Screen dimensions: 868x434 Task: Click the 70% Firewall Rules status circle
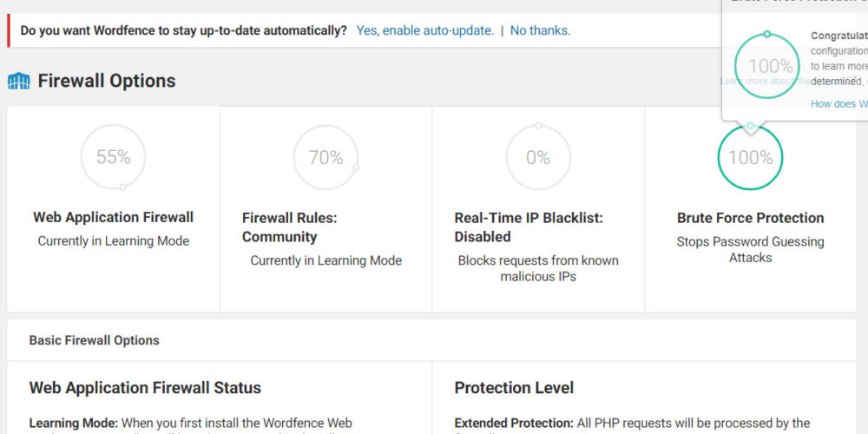click(x=325, y=157)
